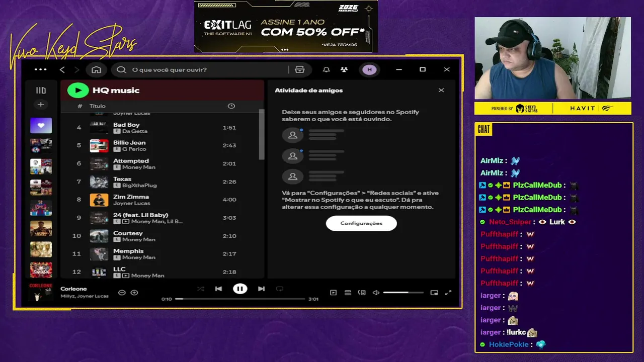Open the notifications bell
Image resolution: width=644 pixels, height=362 pixels.
click(x=327, y=69)
